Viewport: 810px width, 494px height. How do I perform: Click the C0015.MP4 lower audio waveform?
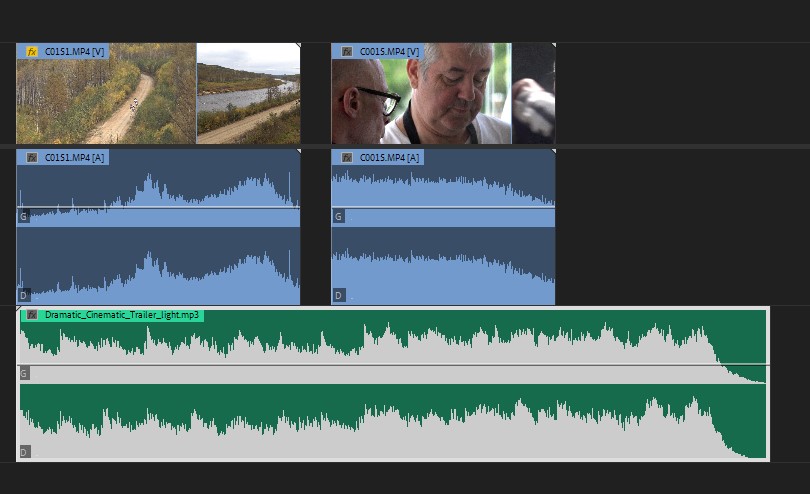click(x=443, y=266)
